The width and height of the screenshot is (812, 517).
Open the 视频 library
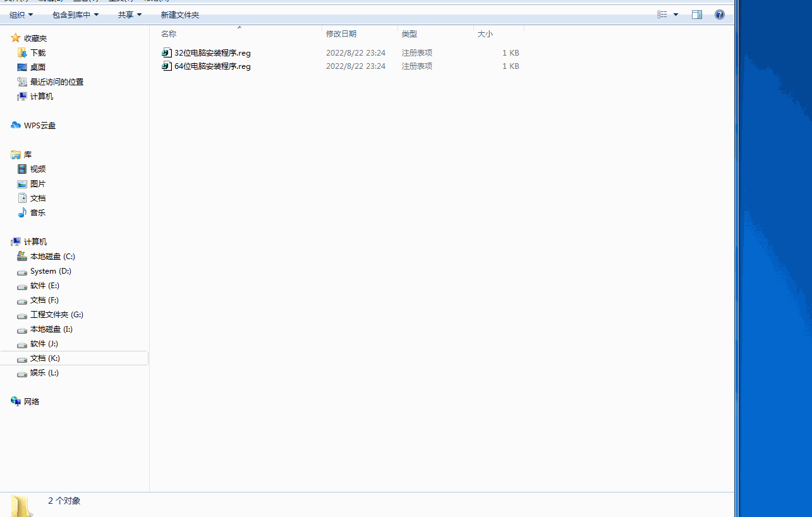point(32,169)
